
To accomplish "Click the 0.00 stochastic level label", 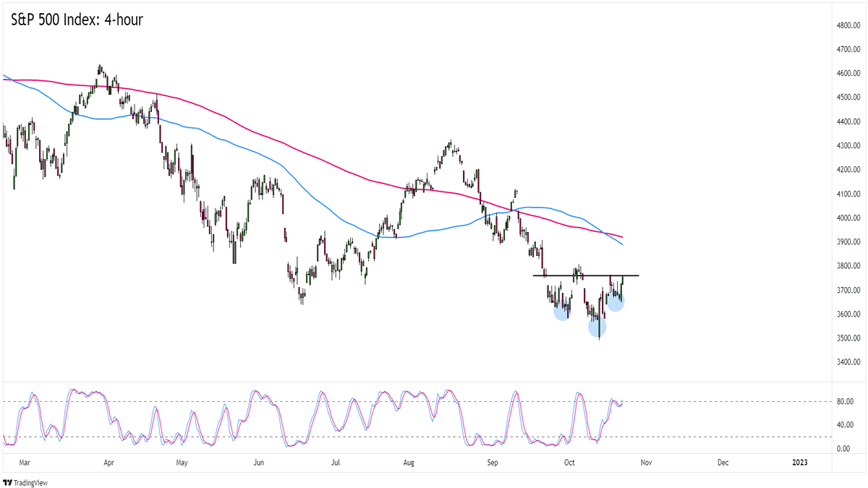I will pos(842,449).
